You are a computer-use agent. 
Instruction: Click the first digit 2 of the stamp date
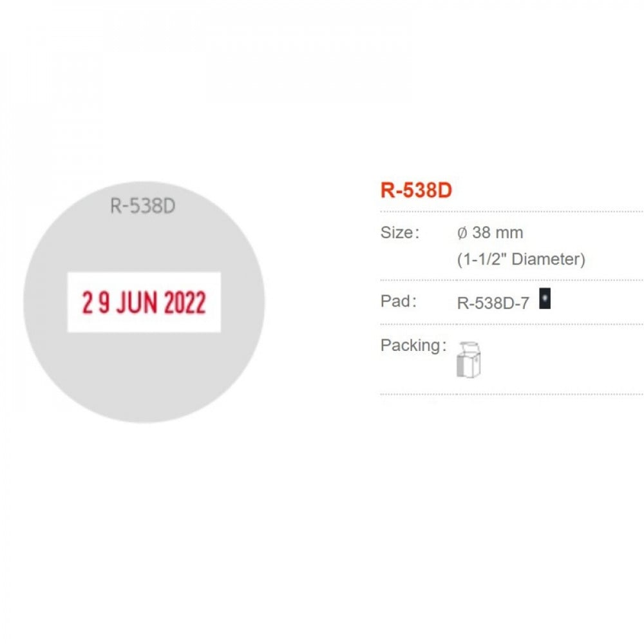pos(87,303)
